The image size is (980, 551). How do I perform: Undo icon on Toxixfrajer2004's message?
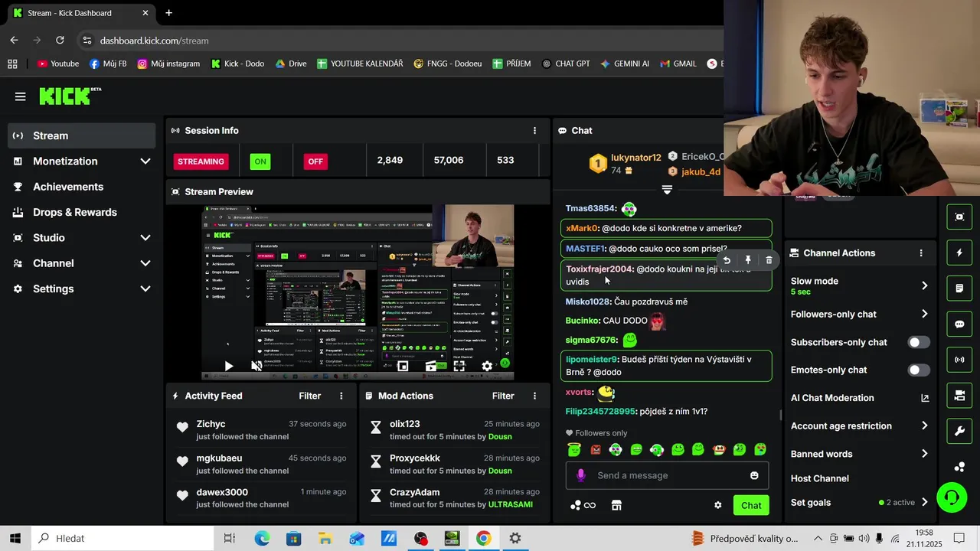pos(727,260)
